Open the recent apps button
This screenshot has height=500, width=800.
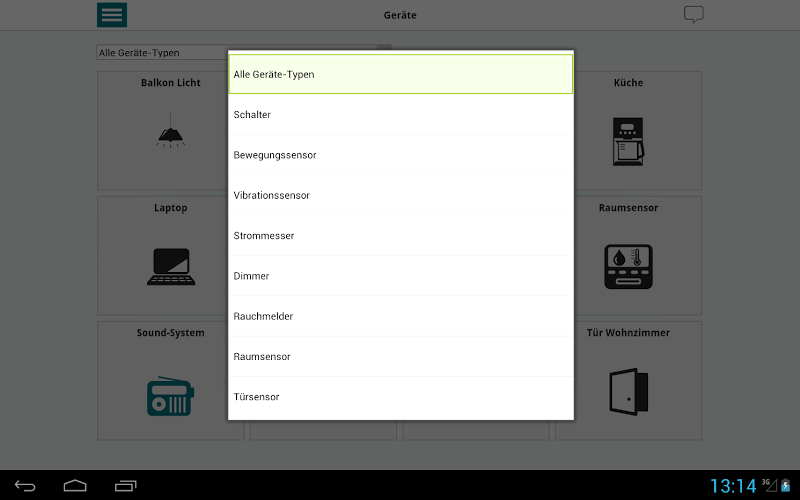tap(126, 486)
